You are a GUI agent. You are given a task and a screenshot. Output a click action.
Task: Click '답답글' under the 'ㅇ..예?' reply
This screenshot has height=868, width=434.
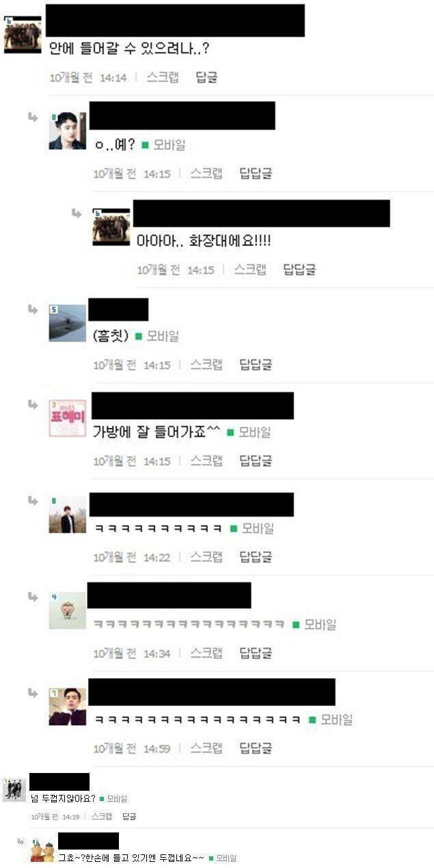click(256, 174)
